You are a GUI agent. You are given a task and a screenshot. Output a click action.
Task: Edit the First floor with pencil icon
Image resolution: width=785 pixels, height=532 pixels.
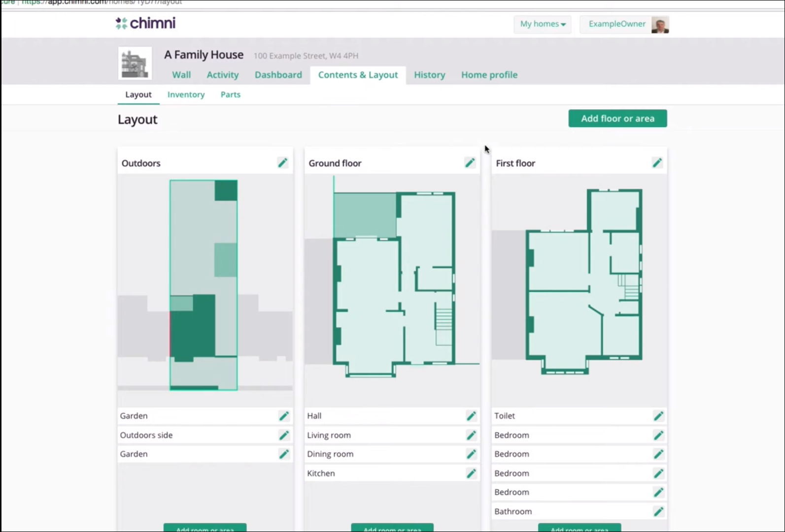(x=657, y=163)
